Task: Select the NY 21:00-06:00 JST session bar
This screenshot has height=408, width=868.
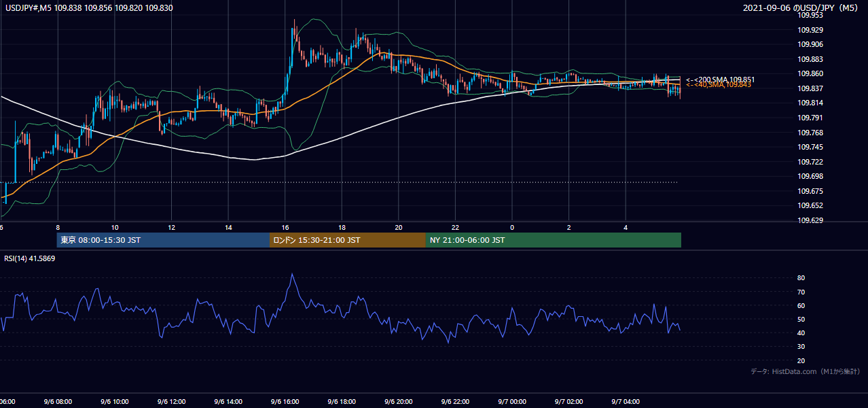Action: (554, 240)
